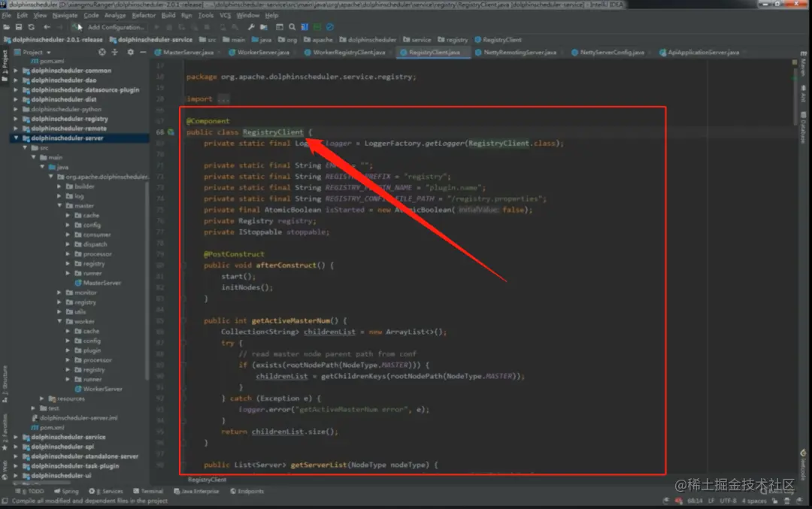Expand dolphinscheduler-service module
The width and height of the screenshot is (812, 509).
(x=16, y=437)
